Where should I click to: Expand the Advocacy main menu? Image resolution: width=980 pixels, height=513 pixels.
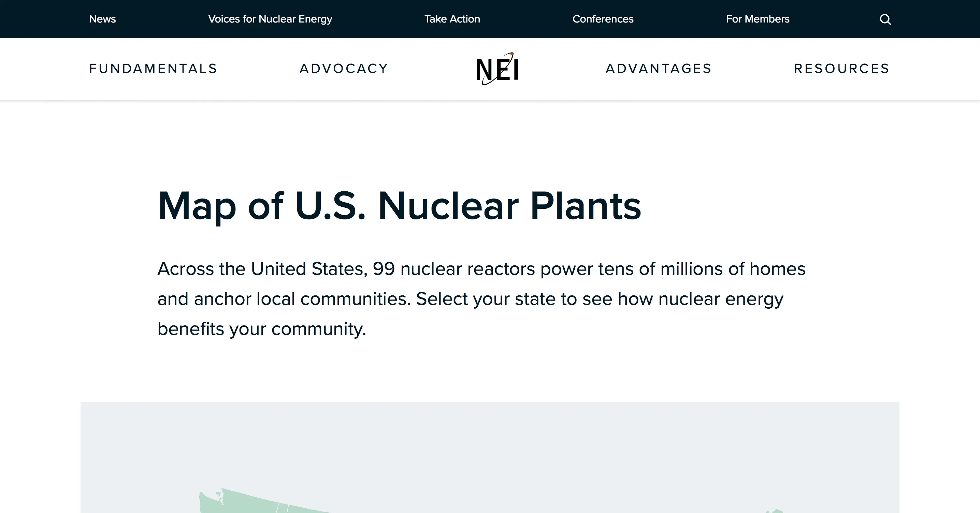click(344, 69)
